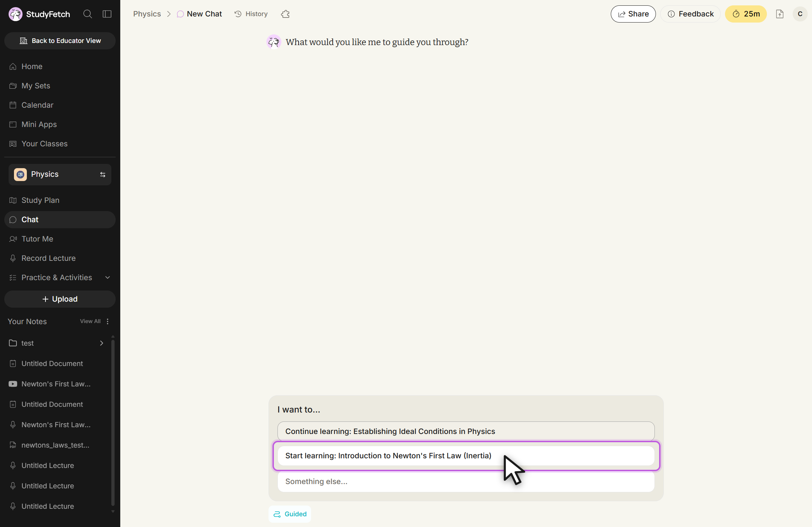Click the 25m timer badge

[x=746, y=14]
